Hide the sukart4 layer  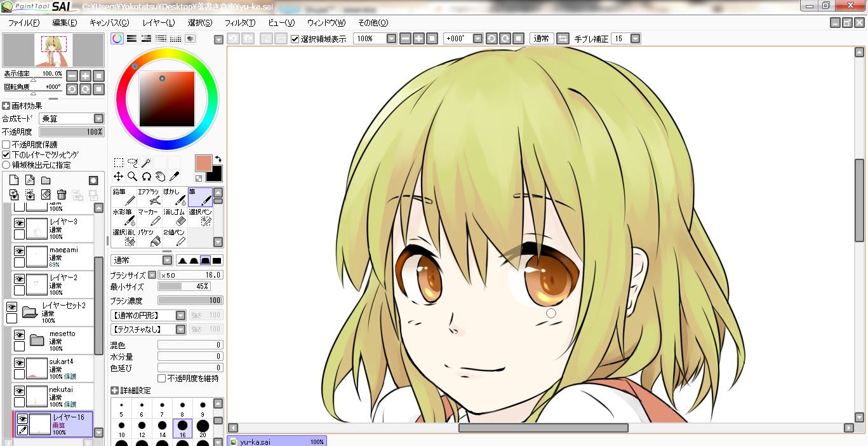tap(20, 363)
